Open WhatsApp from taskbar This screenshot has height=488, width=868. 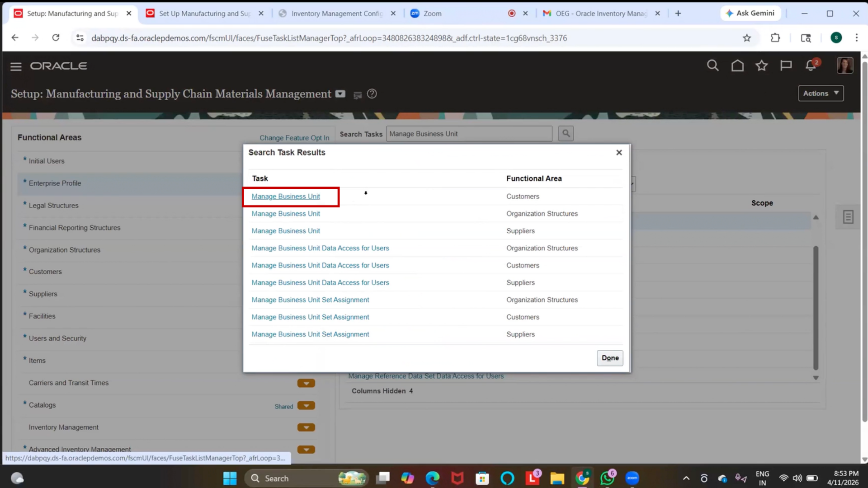tap(607, 478)
